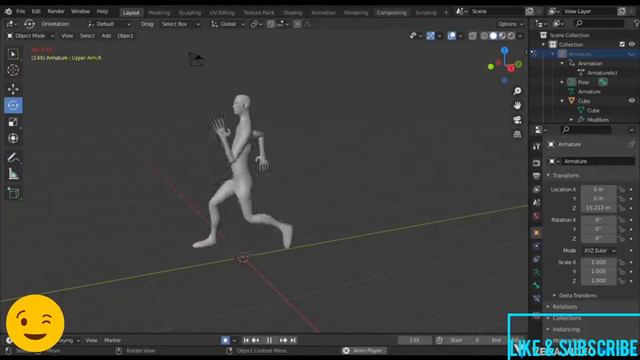
Task: Switch to Modeling workspace tab
Action: [x=159, y=13]
